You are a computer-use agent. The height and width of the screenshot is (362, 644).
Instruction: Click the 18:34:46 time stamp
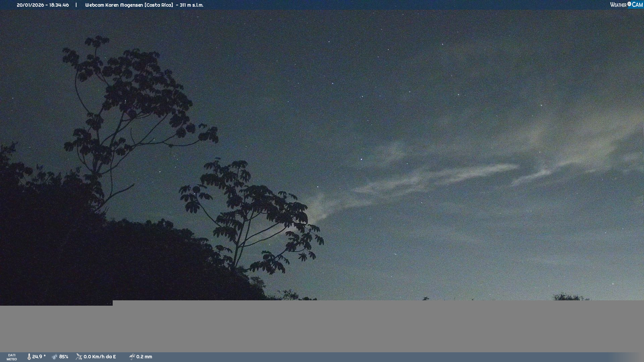59,5
